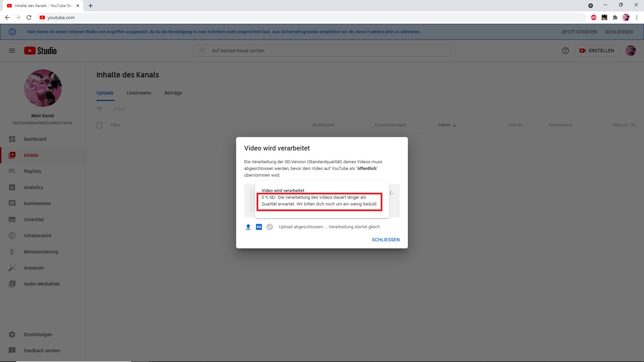Click the Kommentare column header
The image size is (644, 362).
tap(560, 125)
